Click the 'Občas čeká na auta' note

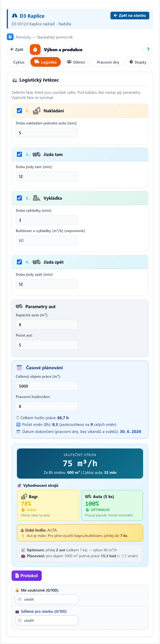[35, 515]
